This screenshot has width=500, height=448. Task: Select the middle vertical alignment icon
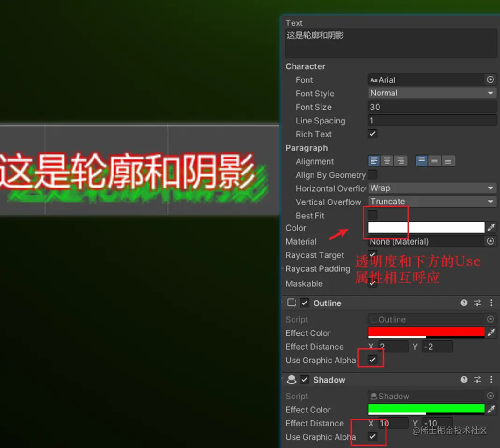[x=434, y=160]
